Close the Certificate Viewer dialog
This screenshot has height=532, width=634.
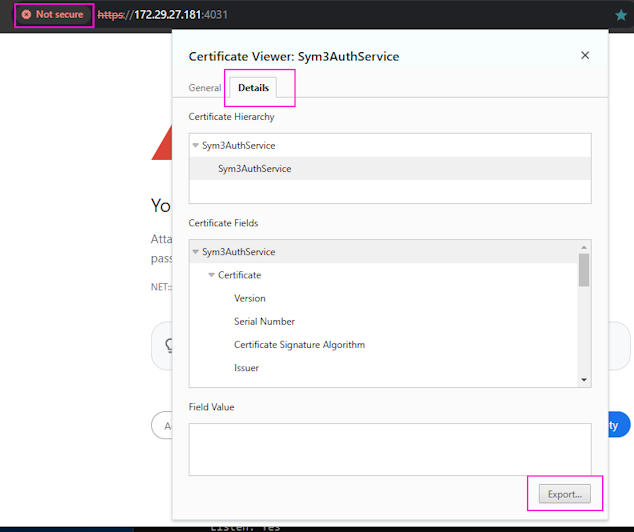pyautogui.click(x=585, y=56)
